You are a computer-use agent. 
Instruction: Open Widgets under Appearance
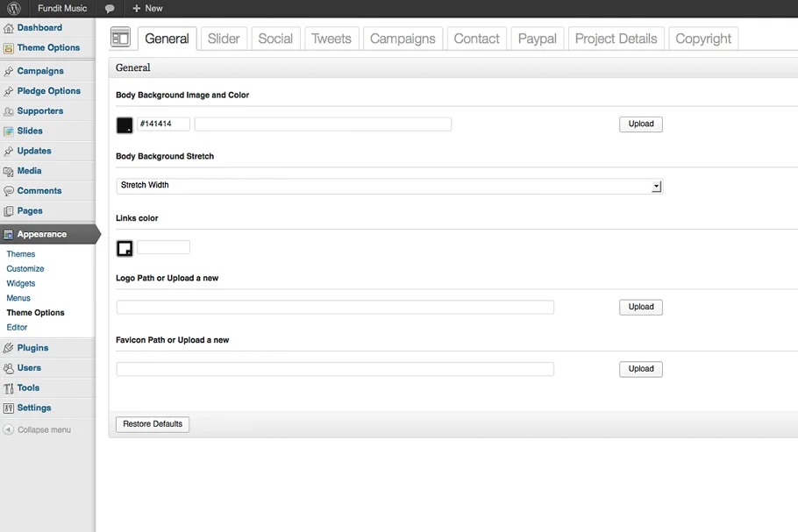(x=21, y=283)
